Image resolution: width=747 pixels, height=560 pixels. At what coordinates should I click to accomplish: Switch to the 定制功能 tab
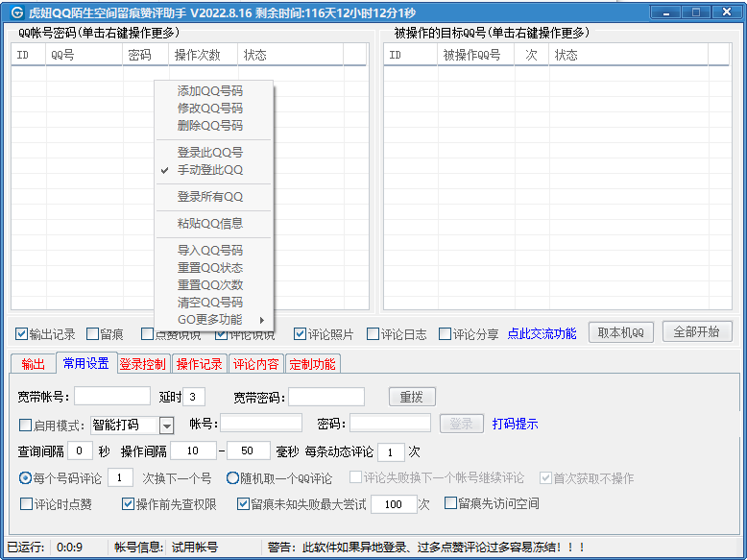click(312, 364)
